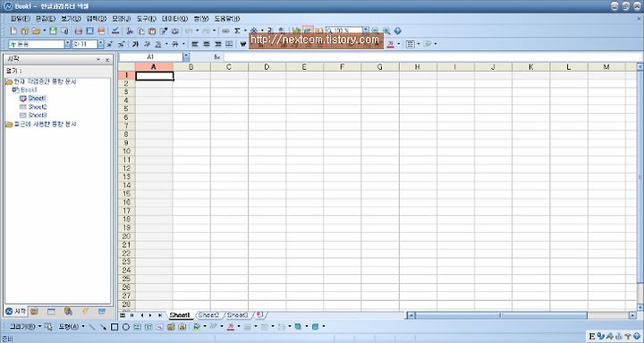This screenshot has width=644, height=343.
Task: Go to first sheet tab navigation arrow
Action: (131, 315)
